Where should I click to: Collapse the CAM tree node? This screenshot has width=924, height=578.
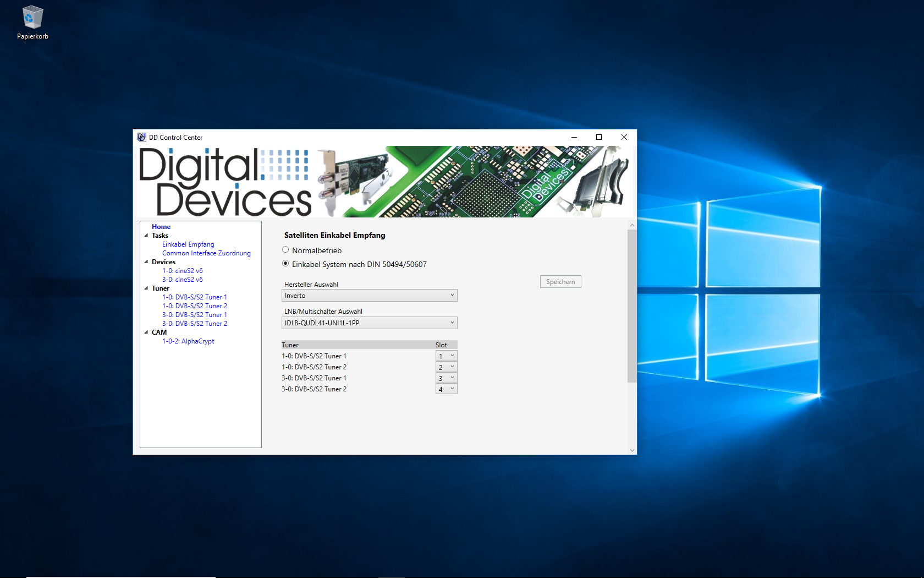coord(146,332)
